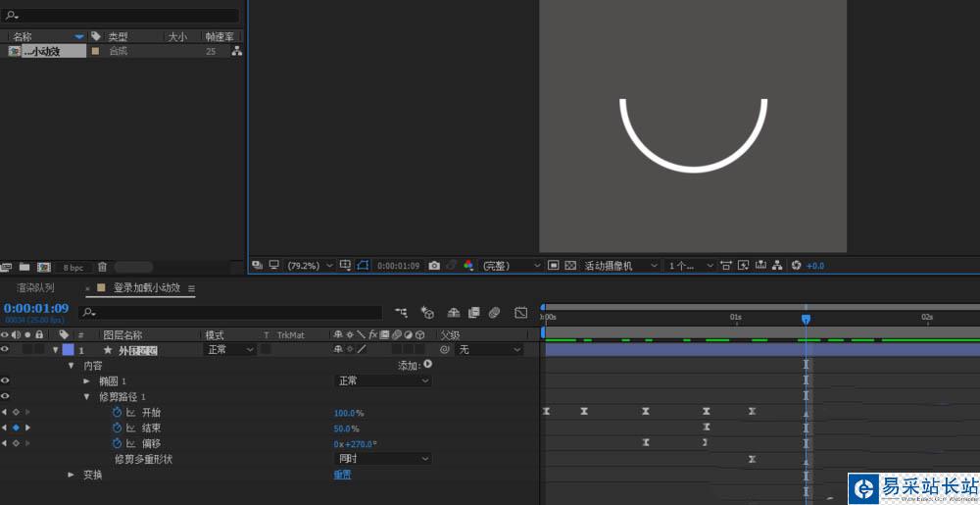This screenshot has width=980, height=505.
Task: Click the snapshot camera icon in viewer
Action: click(x=434, y=266)
